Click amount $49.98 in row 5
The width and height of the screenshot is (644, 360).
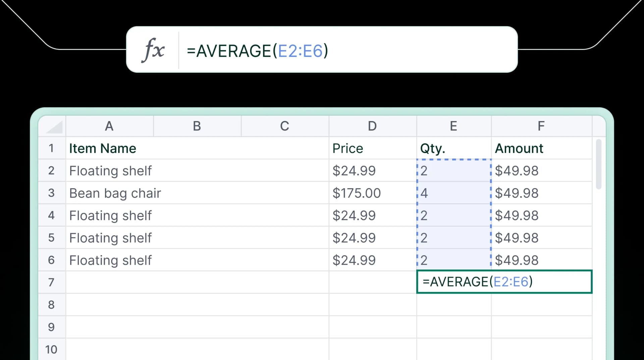pyautogui.click(x=541, y=238)
